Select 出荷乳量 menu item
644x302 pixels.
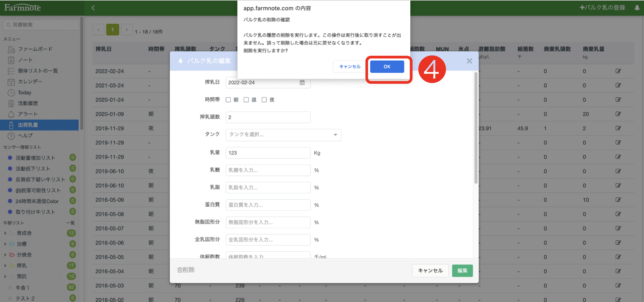click(39, 125)
